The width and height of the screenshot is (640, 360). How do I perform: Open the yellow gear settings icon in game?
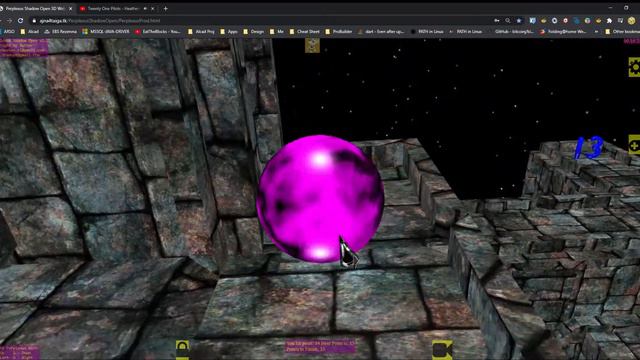[634, 67]
